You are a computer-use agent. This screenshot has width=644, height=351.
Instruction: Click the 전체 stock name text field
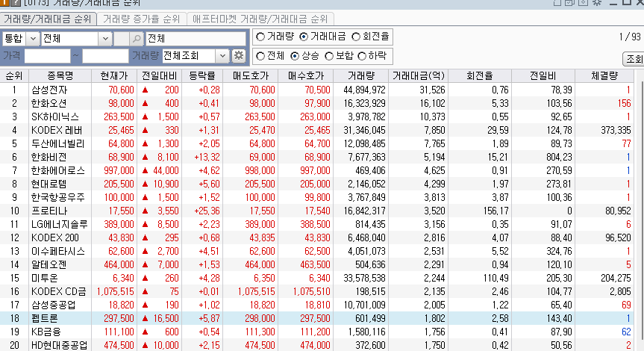click(196, 39)
